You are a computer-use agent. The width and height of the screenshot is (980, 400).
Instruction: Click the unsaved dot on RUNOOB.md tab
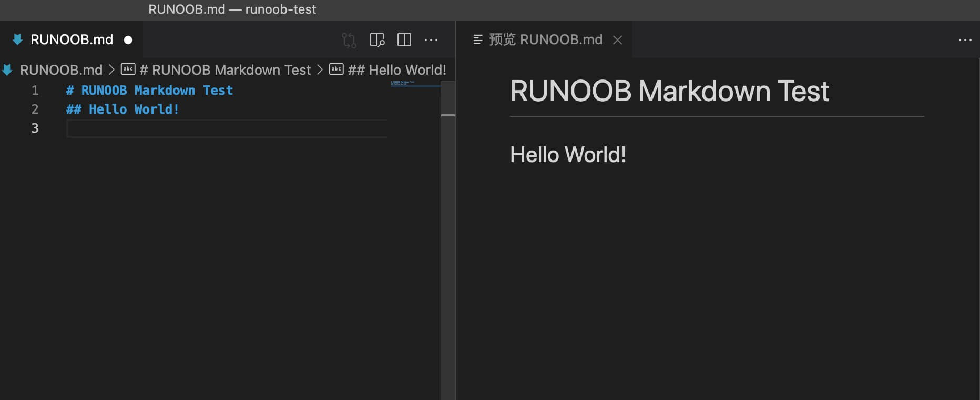click(x=128, y=40)
